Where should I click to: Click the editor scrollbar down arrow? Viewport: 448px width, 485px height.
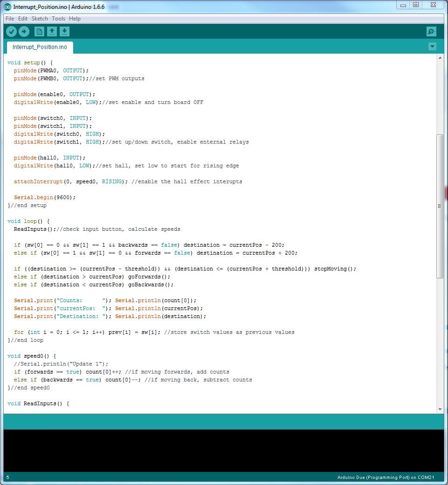tap(440, 409)
